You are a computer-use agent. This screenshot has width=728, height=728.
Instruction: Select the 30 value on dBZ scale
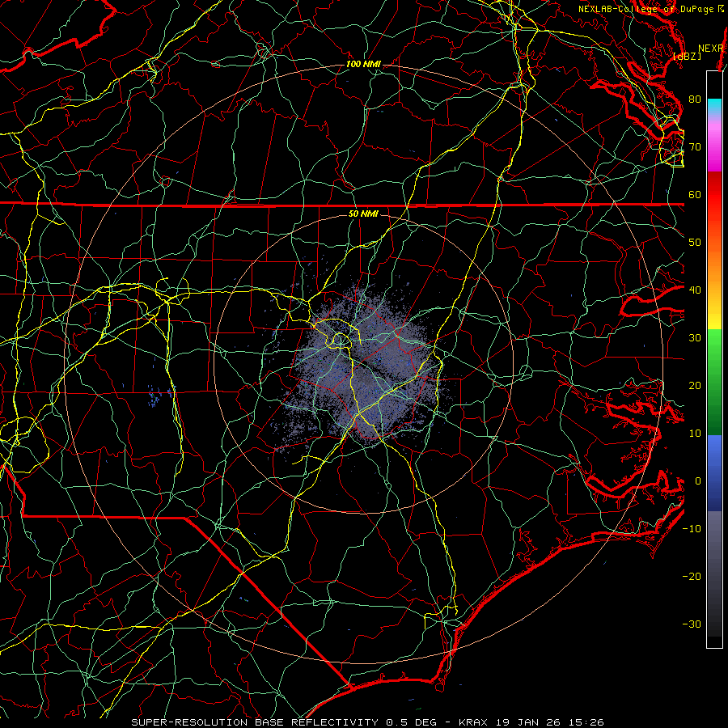[695, 338]
